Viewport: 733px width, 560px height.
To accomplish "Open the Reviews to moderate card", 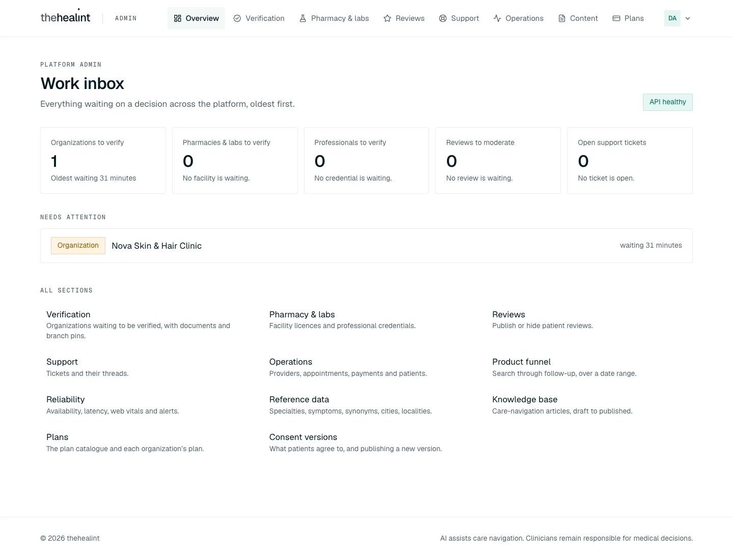I will click(x=498, y=160).
